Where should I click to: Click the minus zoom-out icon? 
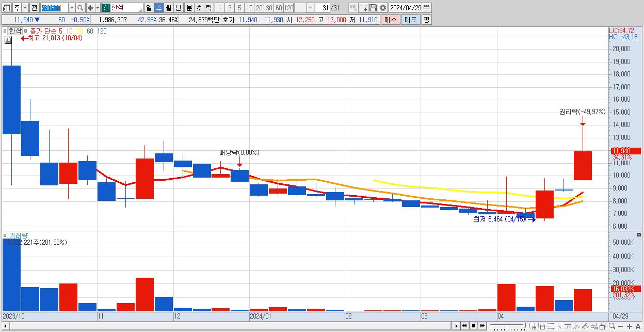[621, 326]
